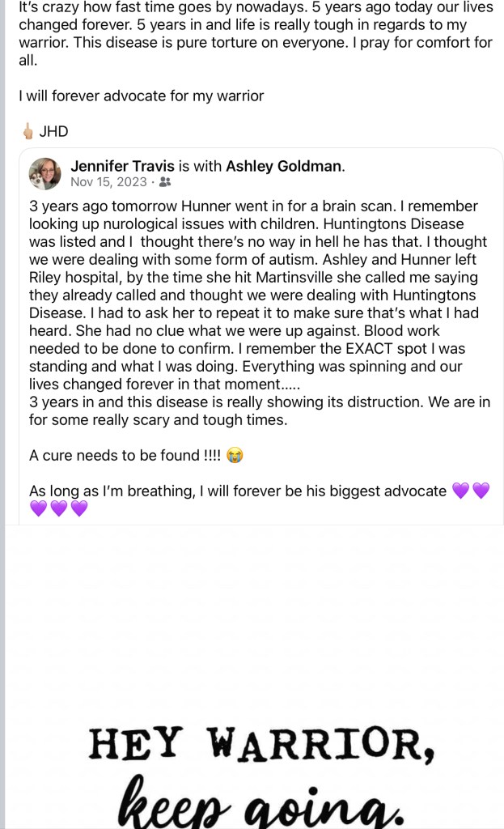
Task: Click the first purple heart after 'advocate'
Action: (x=460, y=491)
